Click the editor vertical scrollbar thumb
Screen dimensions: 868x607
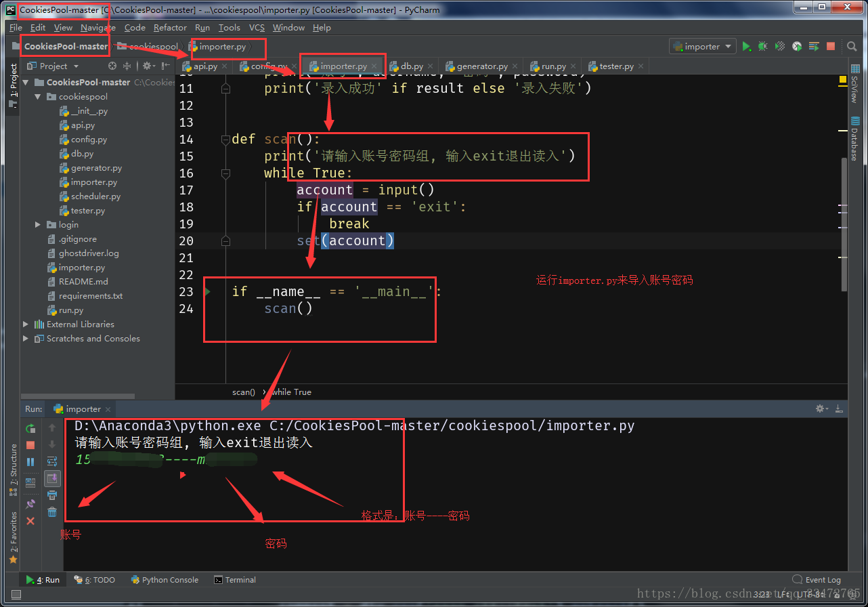844,224
